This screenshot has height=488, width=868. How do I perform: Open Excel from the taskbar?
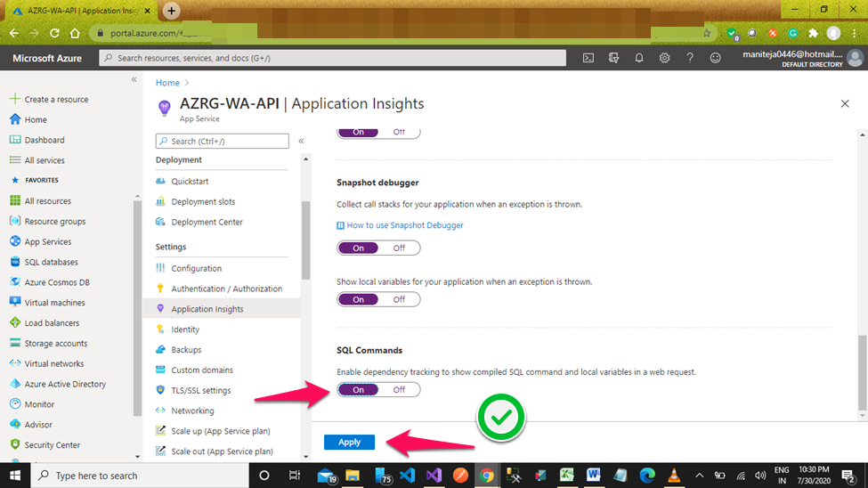566,476
